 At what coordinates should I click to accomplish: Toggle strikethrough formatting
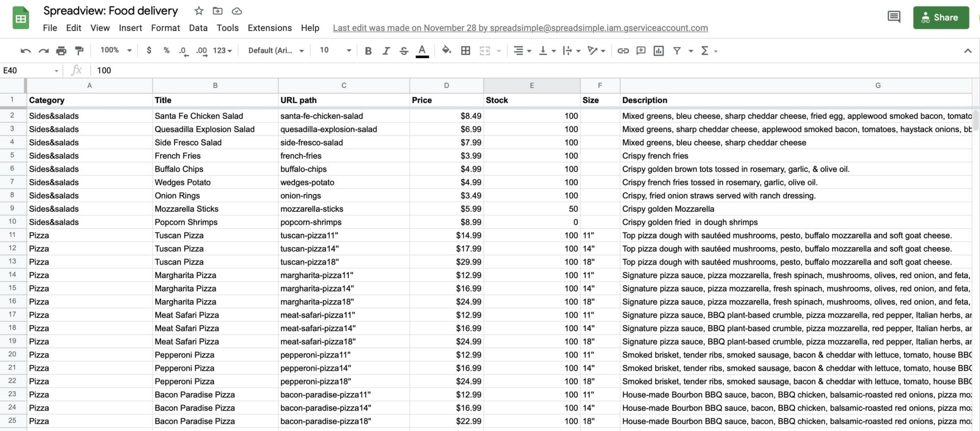pos(404,51)
